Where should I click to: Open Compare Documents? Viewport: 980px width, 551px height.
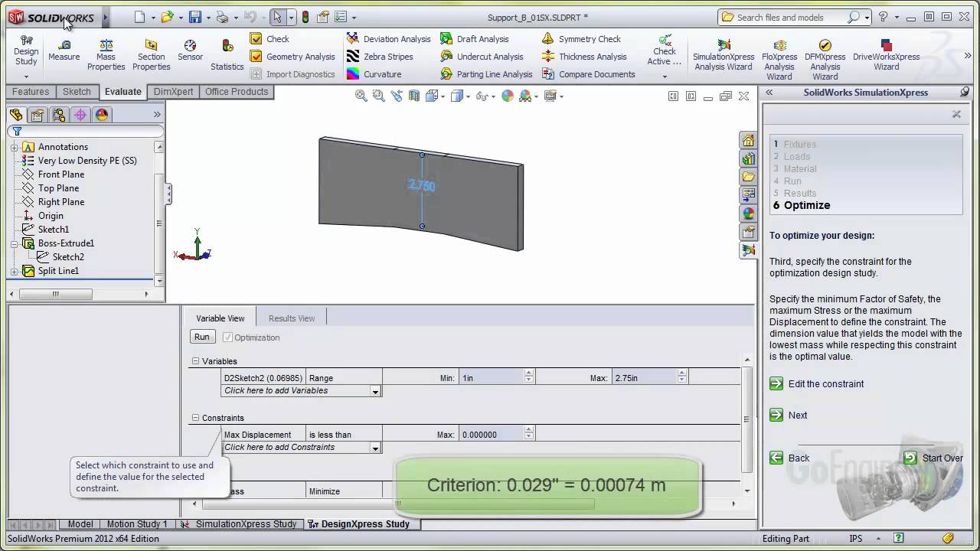[x=589, y=74]
